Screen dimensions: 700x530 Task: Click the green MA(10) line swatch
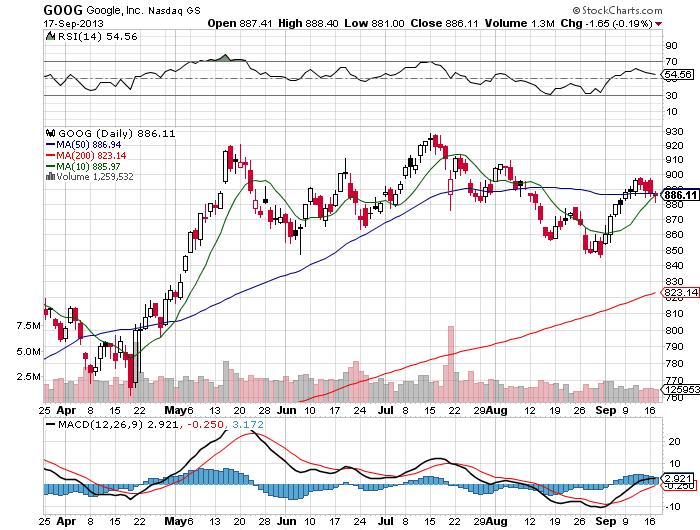(50, 167)
